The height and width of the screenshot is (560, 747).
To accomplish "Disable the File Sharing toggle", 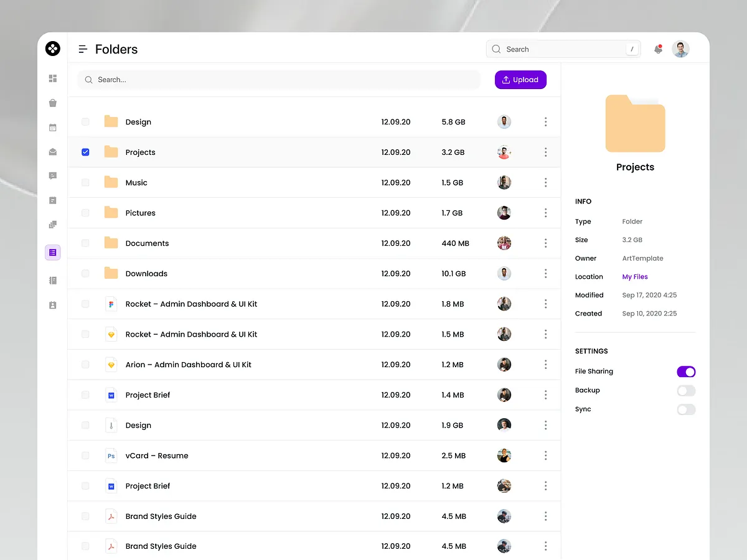I will [x=686, y=371].
